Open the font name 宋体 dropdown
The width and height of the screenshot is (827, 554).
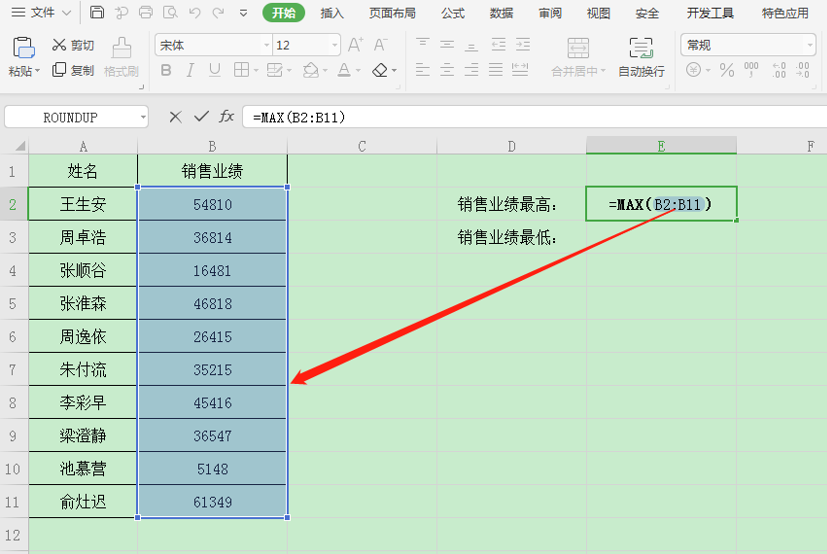(x=266, y=45)
